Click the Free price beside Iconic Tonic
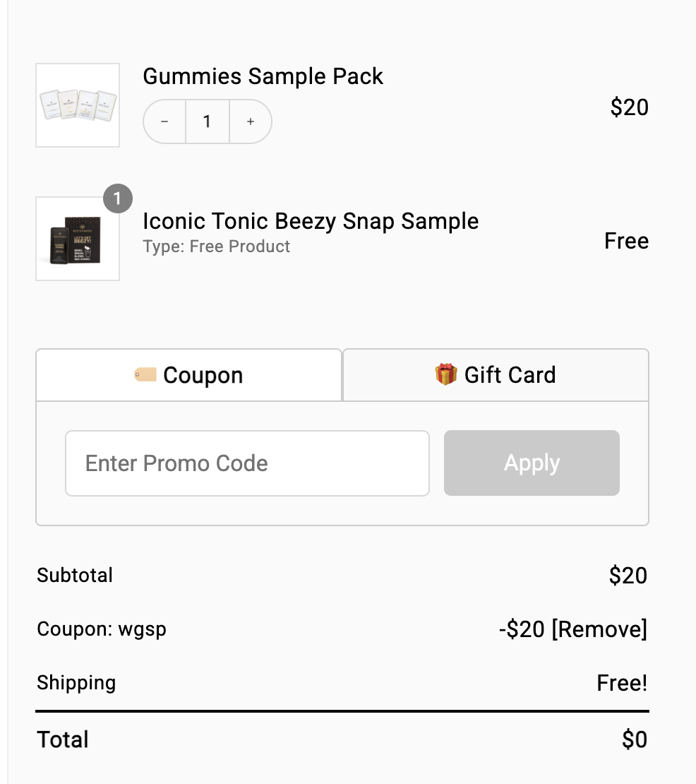 [626, 241]
